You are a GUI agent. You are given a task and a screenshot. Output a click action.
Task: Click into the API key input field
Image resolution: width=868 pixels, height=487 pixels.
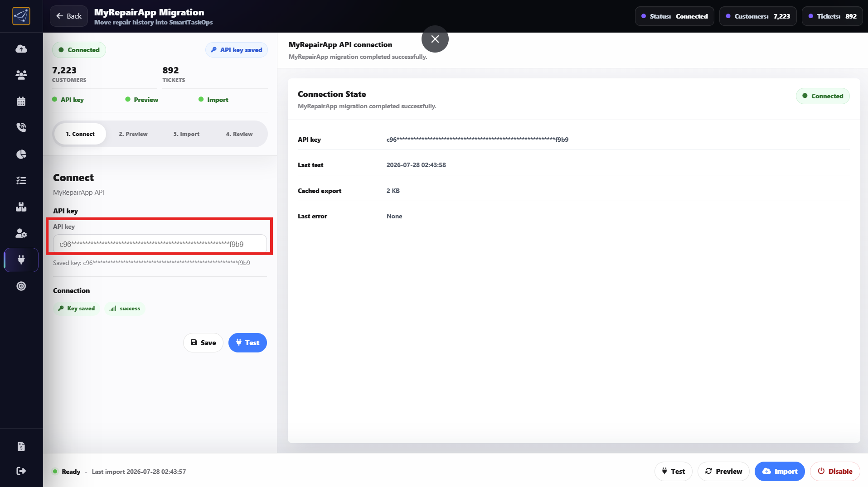160,244
